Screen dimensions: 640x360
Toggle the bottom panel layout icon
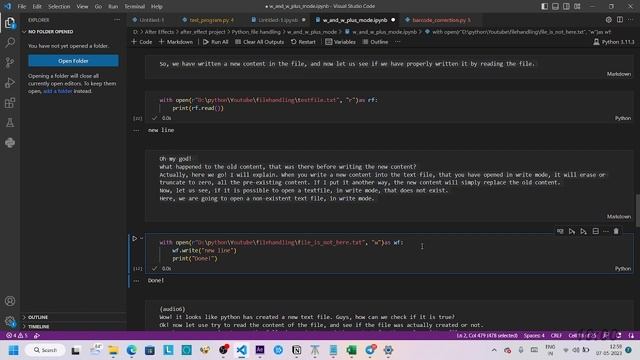[x=556, y=6]
